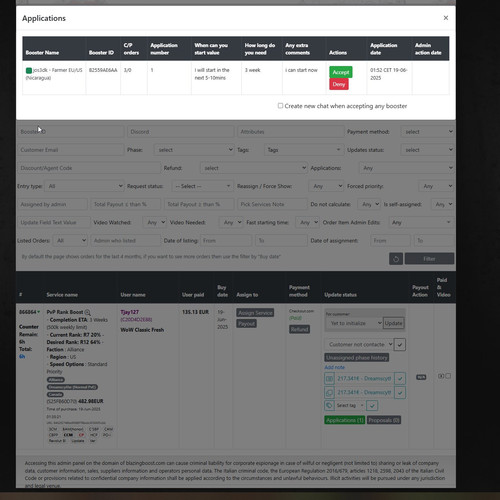Click the Assigned by admin field
Screen dimensions: 500x500
click(x=52, y=204)
